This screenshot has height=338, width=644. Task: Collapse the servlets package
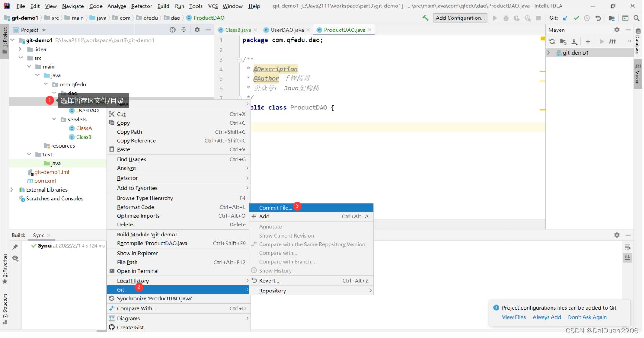(54, 119)
